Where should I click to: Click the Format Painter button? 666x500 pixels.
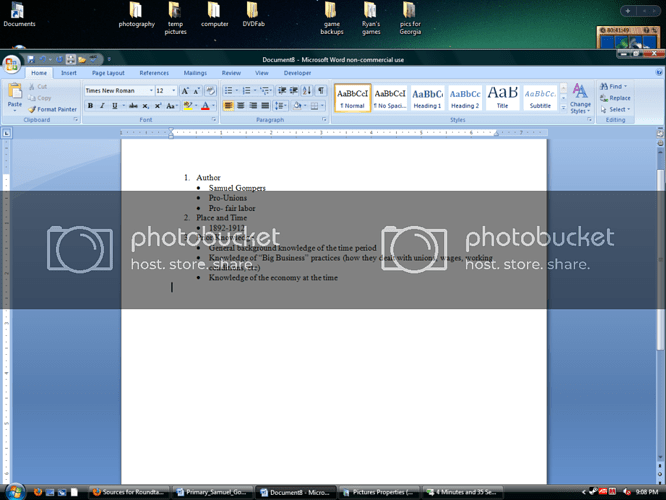click(x=53, y=110)
